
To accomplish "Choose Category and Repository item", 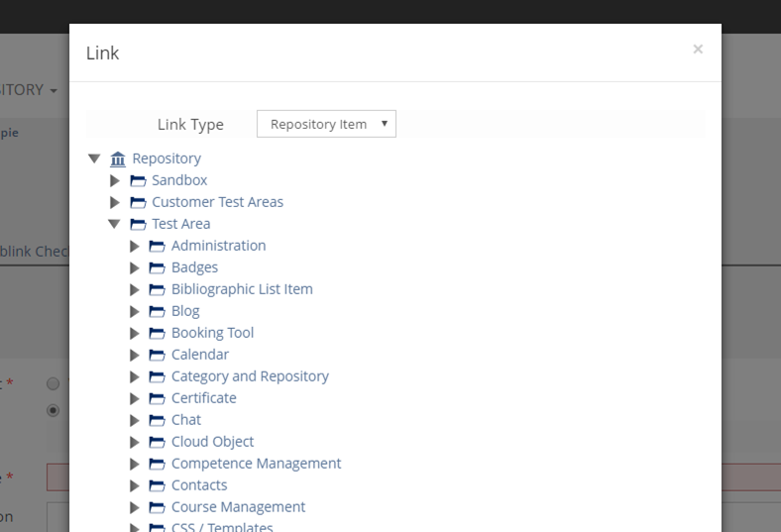I will click(250, 376).
